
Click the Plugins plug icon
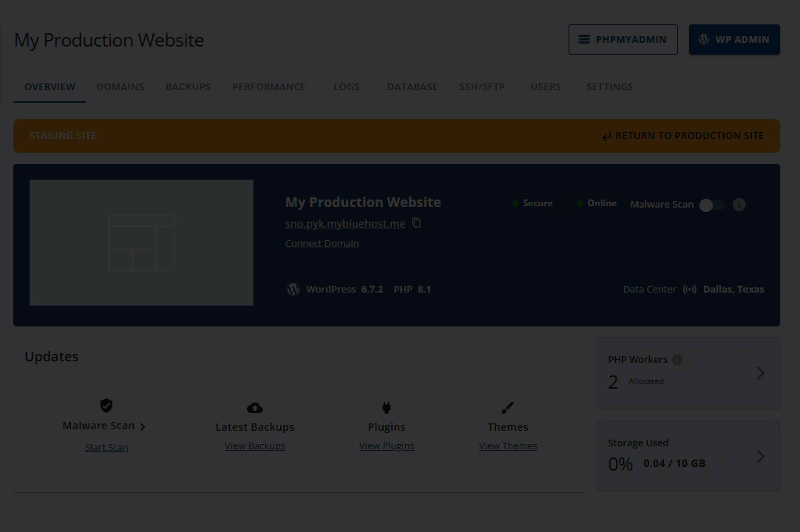click(387, 407)
